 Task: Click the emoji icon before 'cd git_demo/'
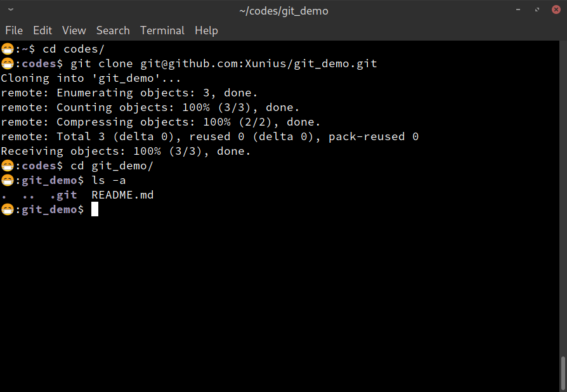click(x=7, y=166)
